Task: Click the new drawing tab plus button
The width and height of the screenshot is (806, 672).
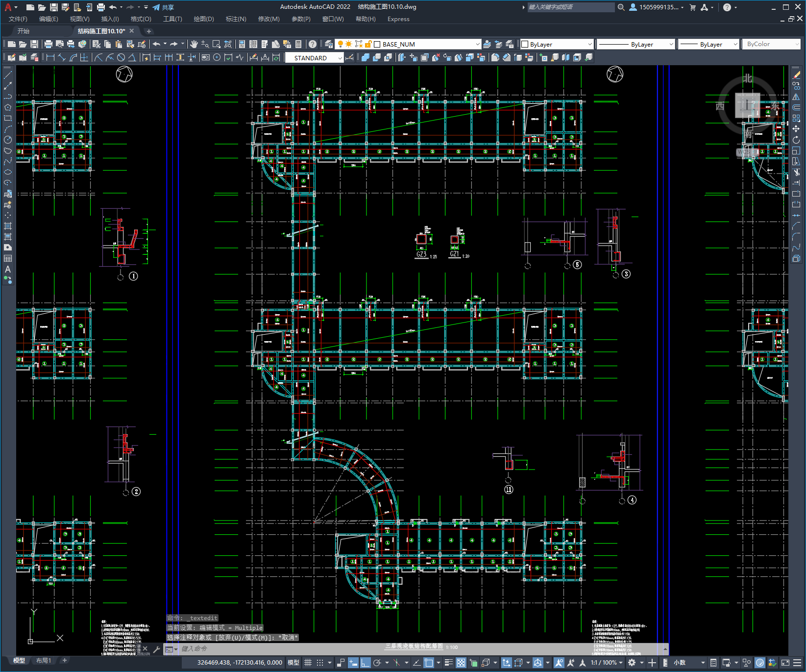Action: click(149, 31)
